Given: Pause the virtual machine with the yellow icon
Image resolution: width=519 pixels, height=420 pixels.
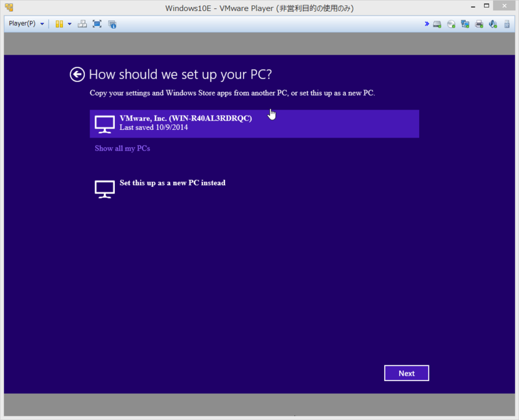Looking at the screenshot, I should [59, 24].
